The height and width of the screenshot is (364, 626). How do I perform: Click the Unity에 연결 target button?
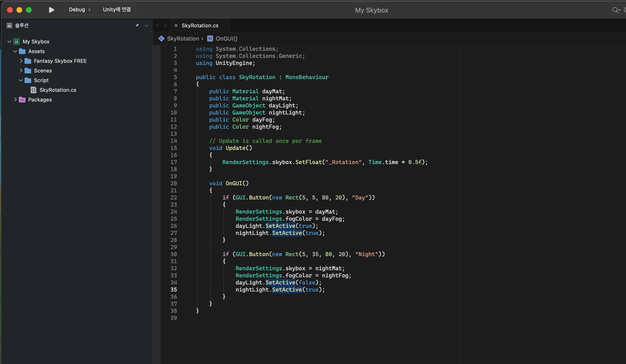pos(117,10)
